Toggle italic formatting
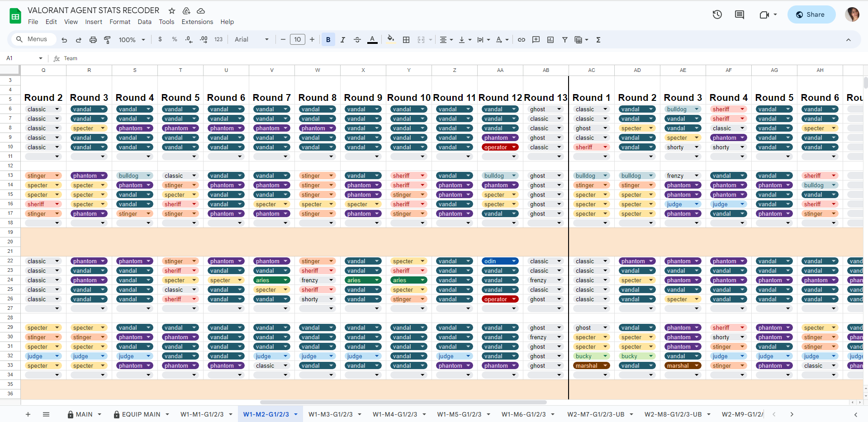The width and height of the screenshot is (868, 422). [343, 40]
